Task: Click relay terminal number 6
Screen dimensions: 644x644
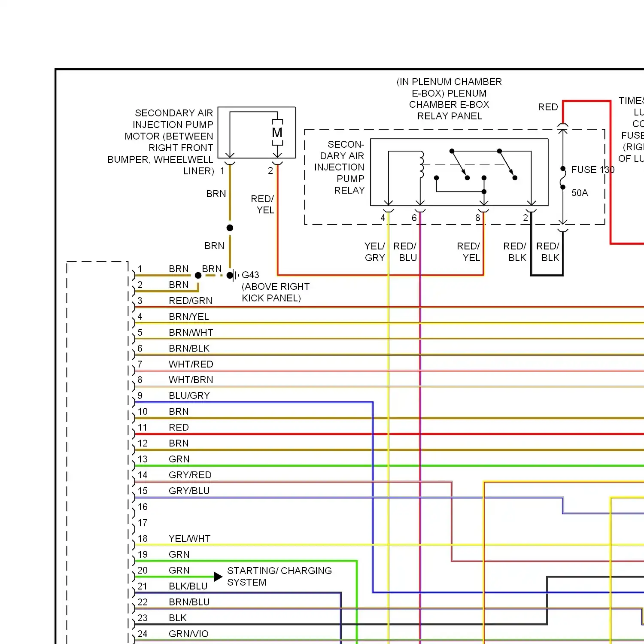Action: (x=414, y=218)
